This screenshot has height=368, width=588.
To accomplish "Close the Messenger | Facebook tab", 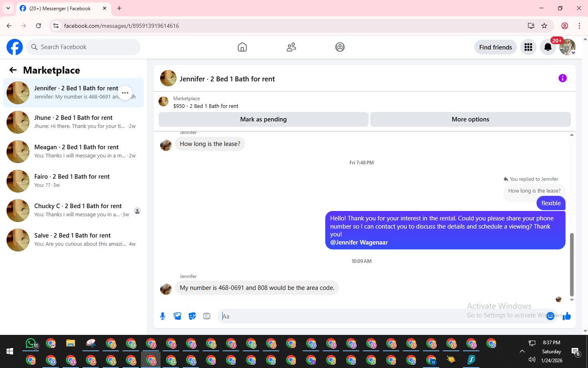I will (x=105, y=8).
